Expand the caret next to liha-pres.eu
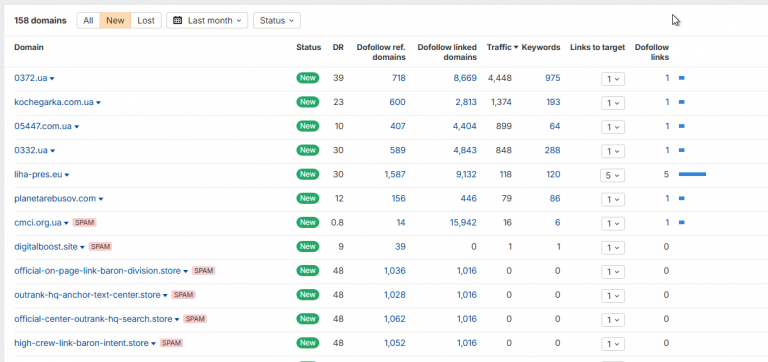 pyautogui.click(x=67, y=175)
